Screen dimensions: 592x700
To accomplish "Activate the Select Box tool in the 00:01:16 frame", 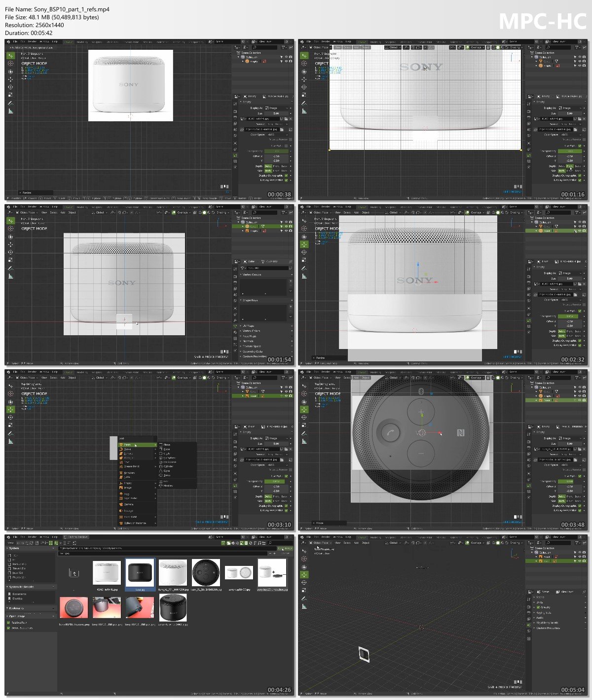I will 304,56.
